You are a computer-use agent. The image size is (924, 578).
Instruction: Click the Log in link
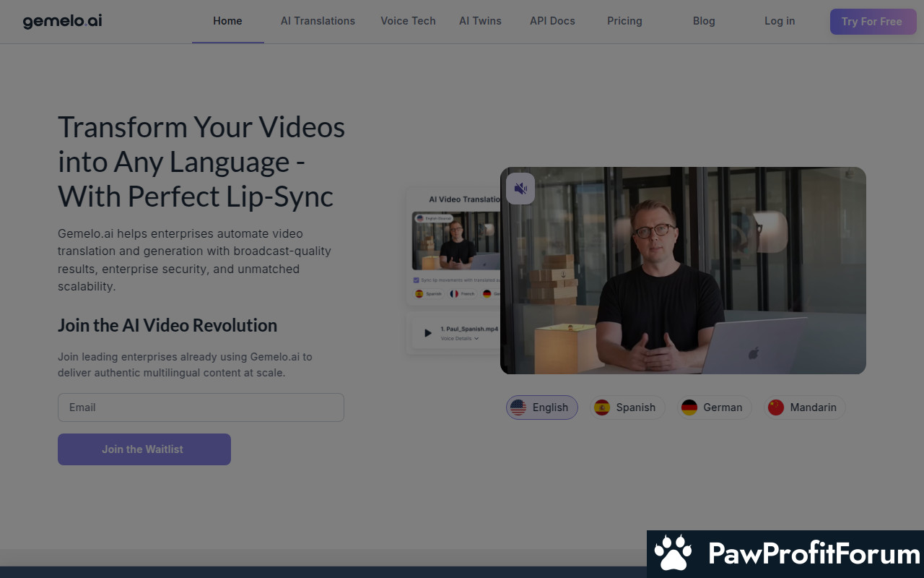[780, 21]
